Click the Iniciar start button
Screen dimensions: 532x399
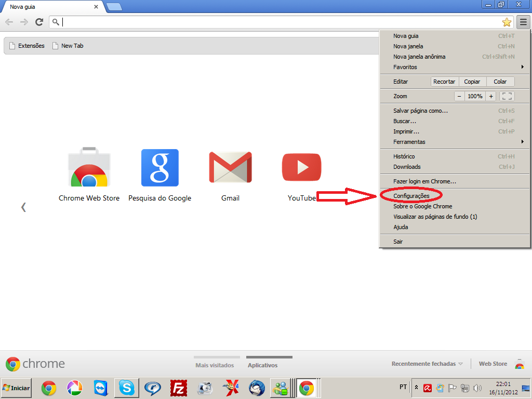point(16,388)
